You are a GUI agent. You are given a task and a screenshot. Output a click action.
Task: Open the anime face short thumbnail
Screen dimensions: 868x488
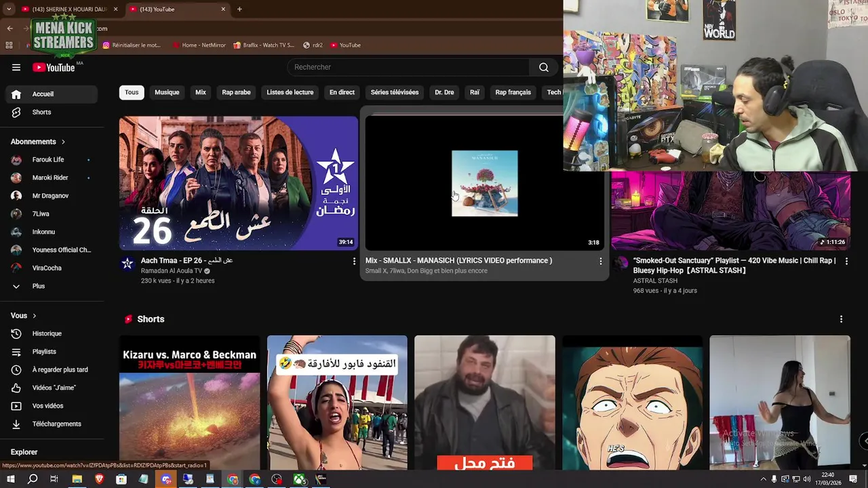(x=632, y=403)
